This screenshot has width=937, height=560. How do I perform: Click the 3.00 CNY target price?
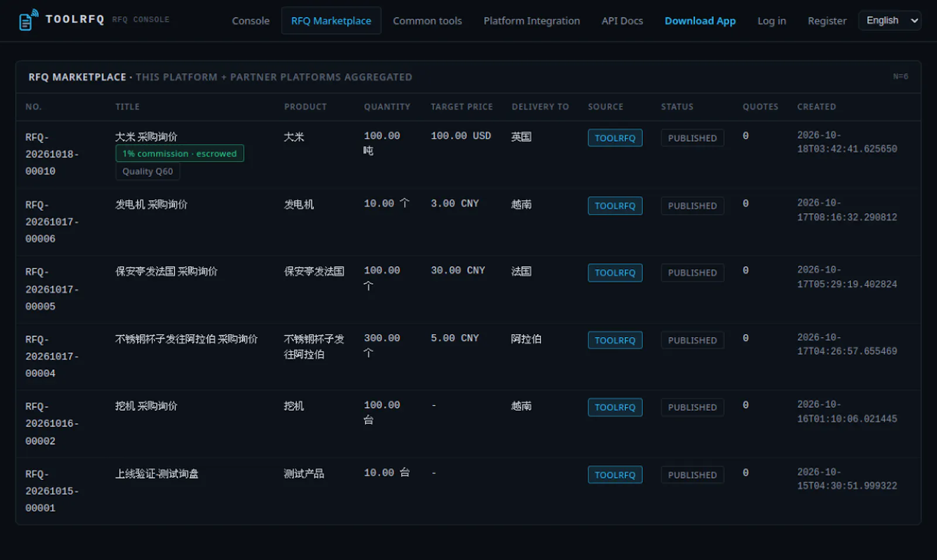(455, 204)
